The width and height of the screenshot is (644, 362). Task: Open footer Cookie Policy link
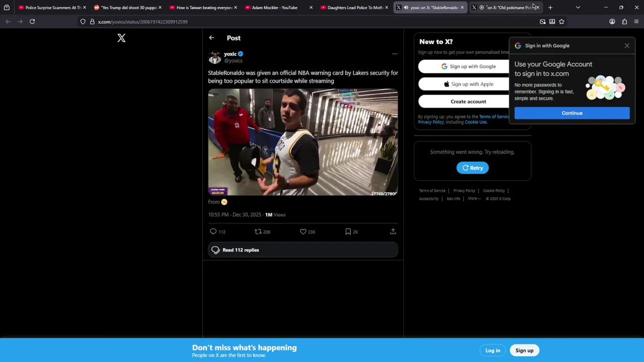click(x=494, y=191)
